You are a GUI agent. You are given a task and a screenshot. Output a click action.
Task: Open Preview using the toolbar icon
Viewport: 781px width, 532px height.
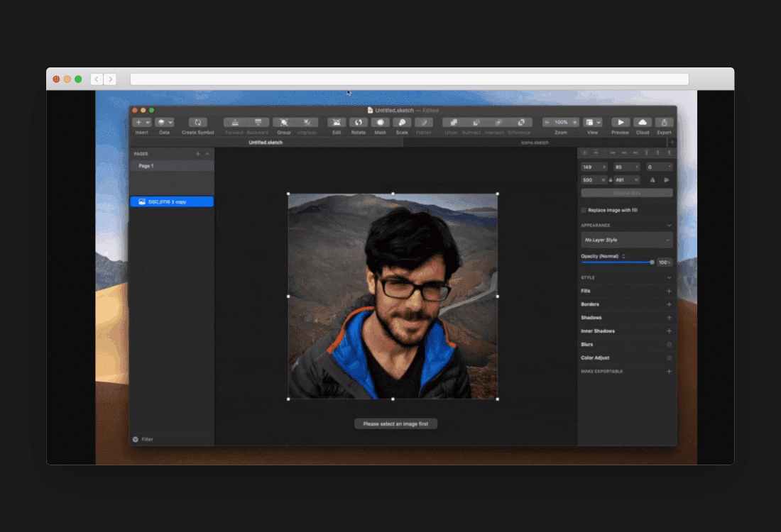click(x=619, y=122)
